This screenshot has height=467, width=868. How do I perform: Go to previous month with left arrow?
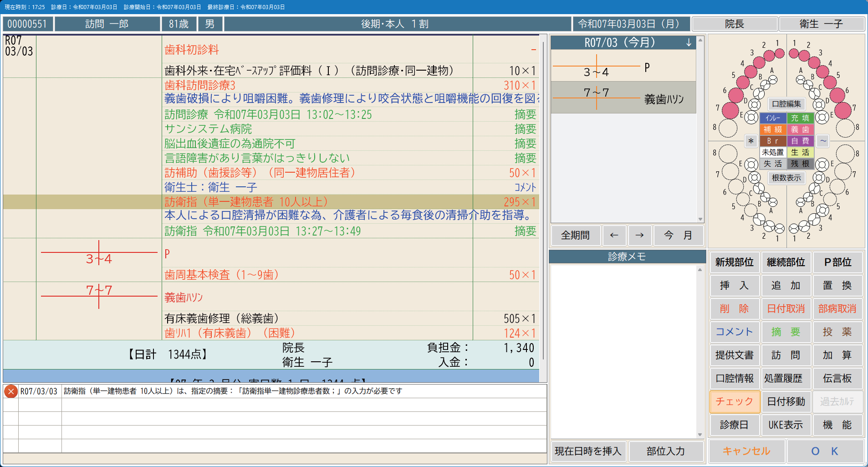tap(614, 235)
